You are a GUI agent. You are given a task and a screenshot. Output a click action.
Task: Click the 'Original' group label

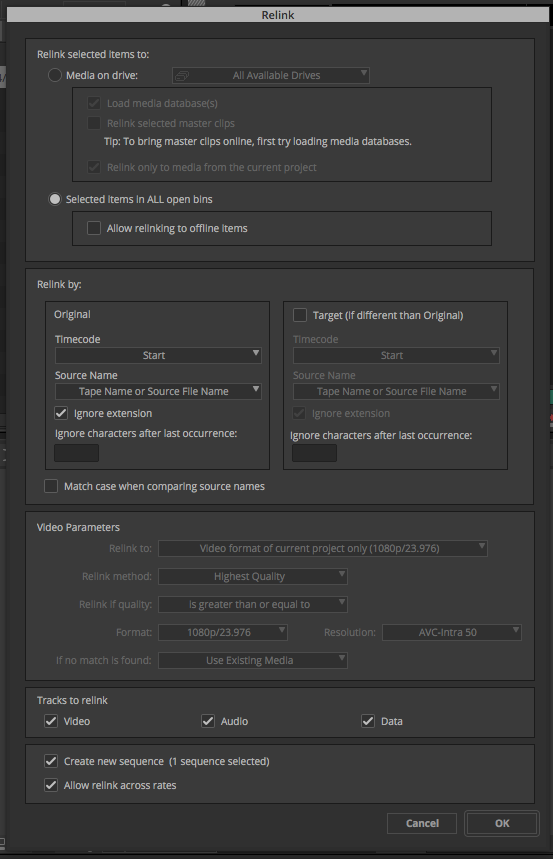pyautogui.click(x=72, y=314)
